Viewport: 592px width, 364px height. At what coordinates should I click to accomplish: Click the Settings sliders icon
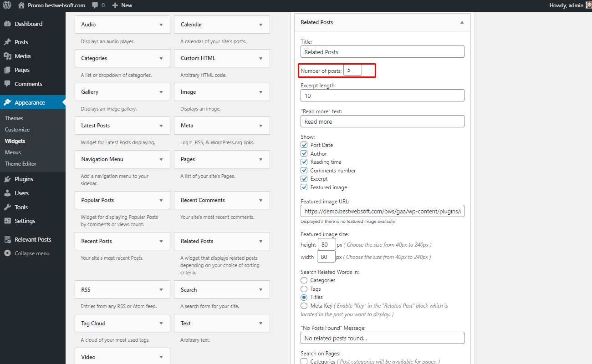coord(7,221)
